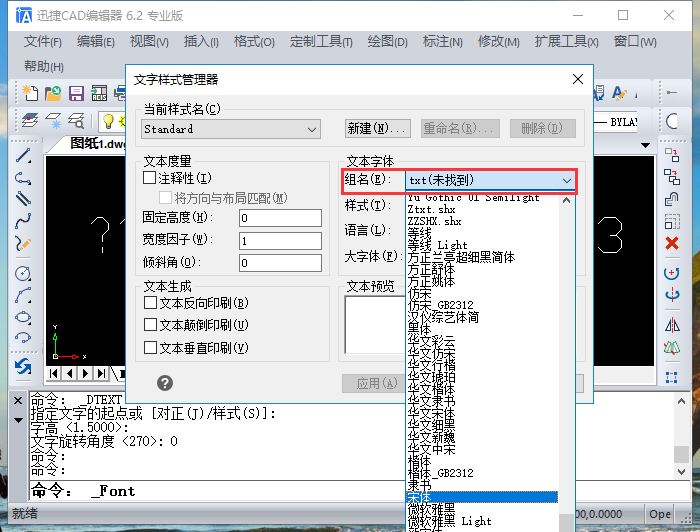Click the Mirror tool triangles icon
The image size is (700, 532).
[672, 325]
